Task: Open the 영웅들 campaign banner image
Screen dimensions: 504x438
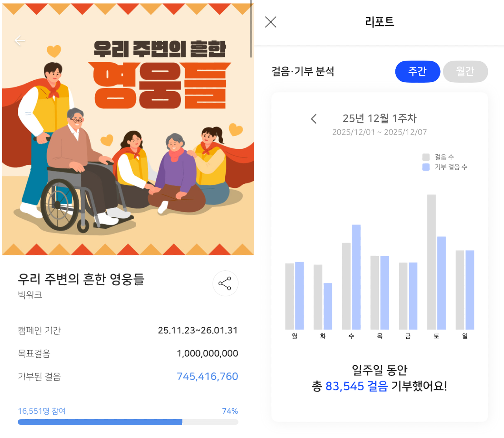Action: [128, 129]
